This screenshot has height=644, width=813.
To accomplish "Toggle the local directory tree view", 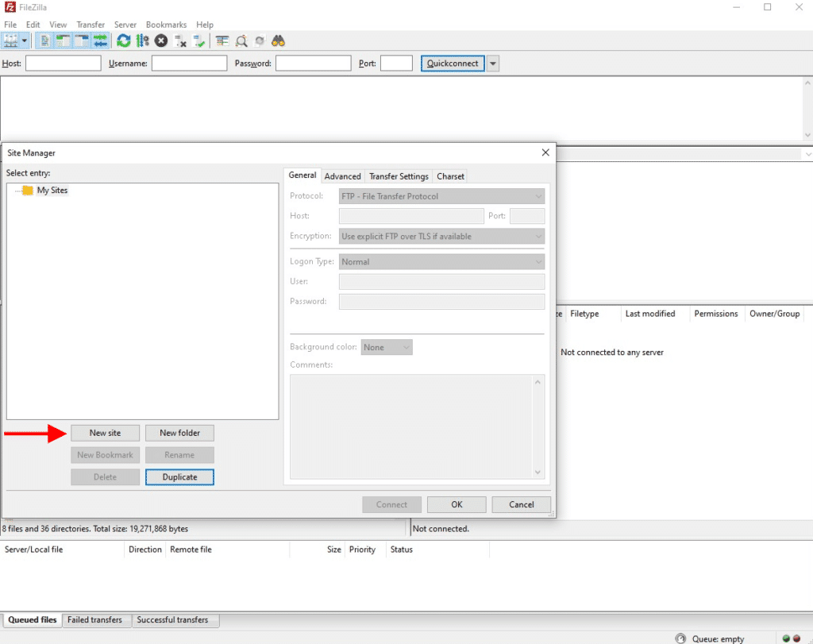I will pyautogui.click(x=62, y=40).
